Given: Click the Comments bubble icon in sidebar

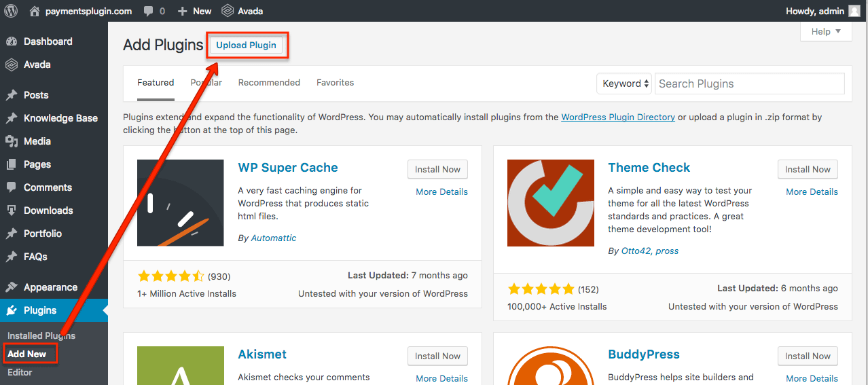Looking at the screenshot, I should (x=12, y=187).
